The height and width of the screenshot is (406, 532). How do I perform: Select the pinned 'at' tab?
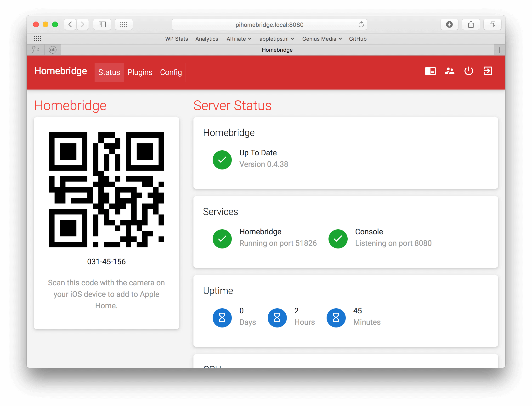tap(52, 50)
